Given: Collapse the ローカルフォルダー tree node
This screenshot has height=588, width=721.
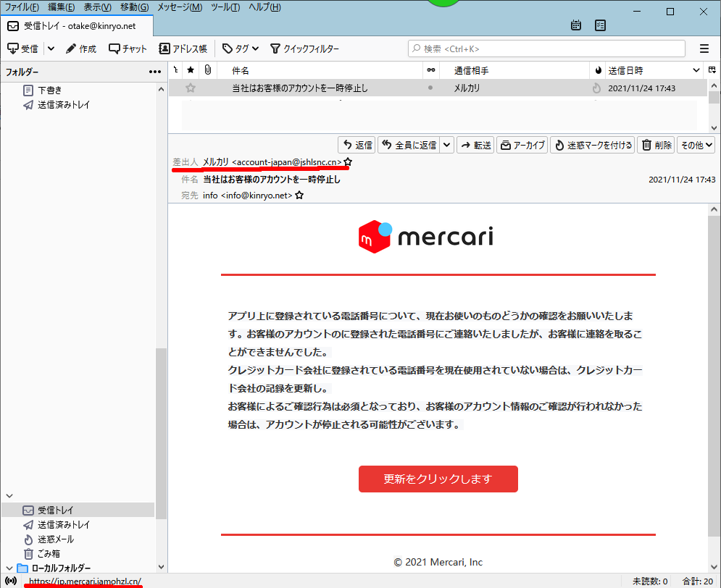Looking at the screenshot, I should click(9, 568).
